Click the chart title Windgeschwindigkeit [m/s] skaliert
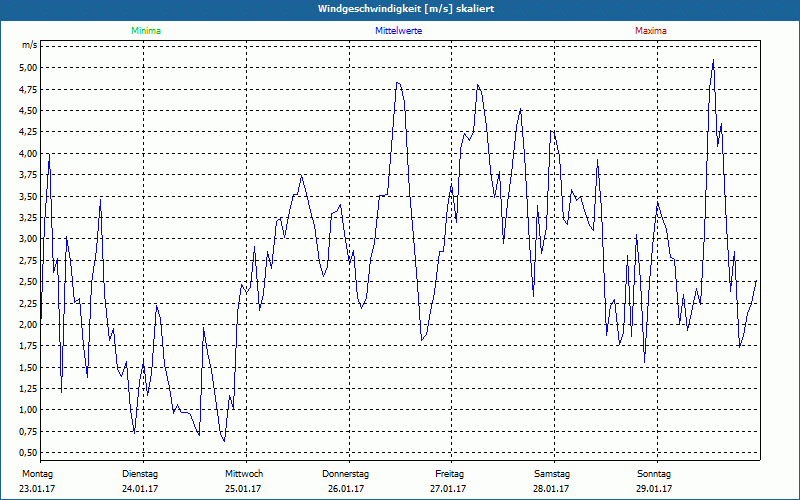Image resolution: width=800 pixels, height=500 pixels. pos(406,9)
